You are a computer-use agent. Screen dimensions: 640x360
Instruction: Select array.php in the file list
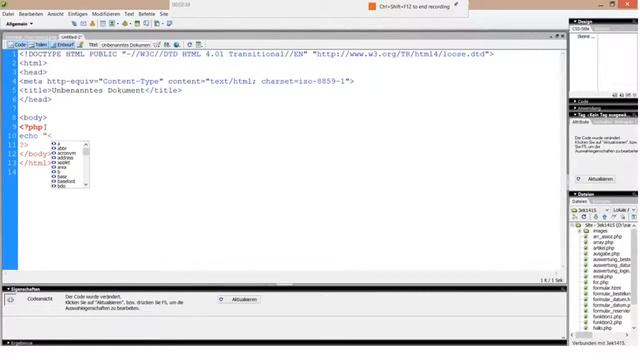[602, 242]
